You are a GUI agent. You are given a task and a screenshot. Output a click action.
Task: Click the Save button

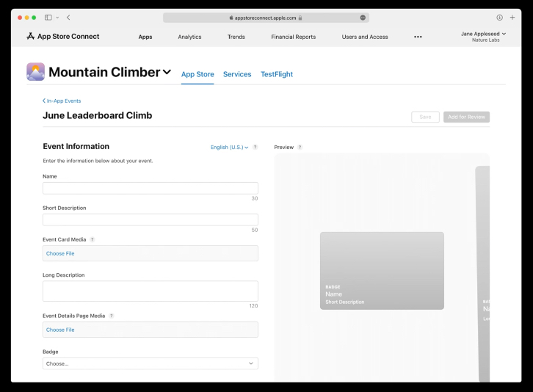425,117
